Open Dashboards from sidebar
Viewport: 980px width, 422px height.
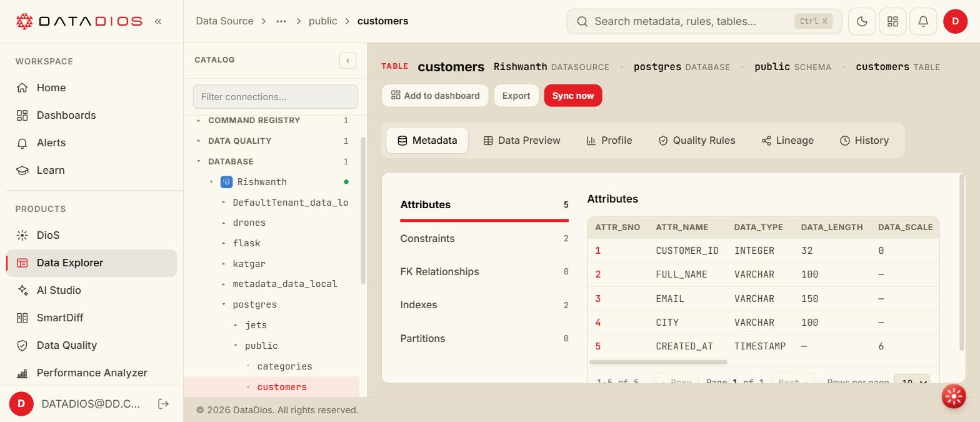[92, 115]
